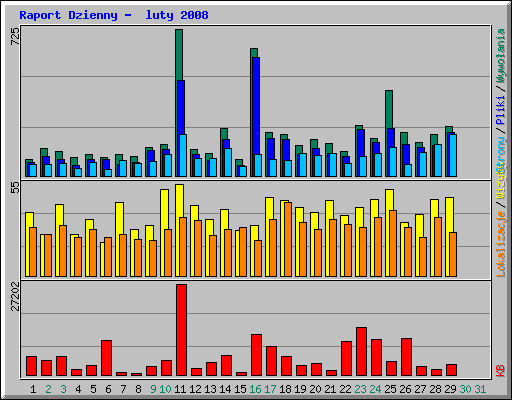Click the tallest red KB bar on day 11
512x400 pixels.
181,330
